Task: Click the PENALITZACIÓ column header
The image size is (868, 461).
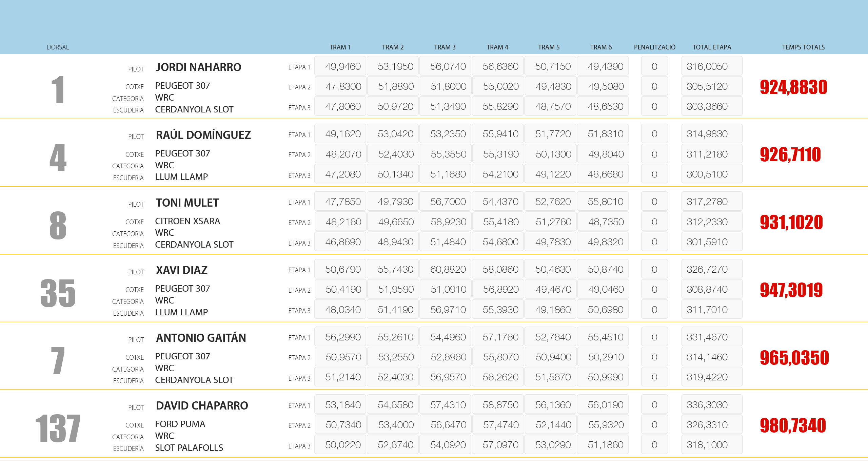Action: point(654,47)
